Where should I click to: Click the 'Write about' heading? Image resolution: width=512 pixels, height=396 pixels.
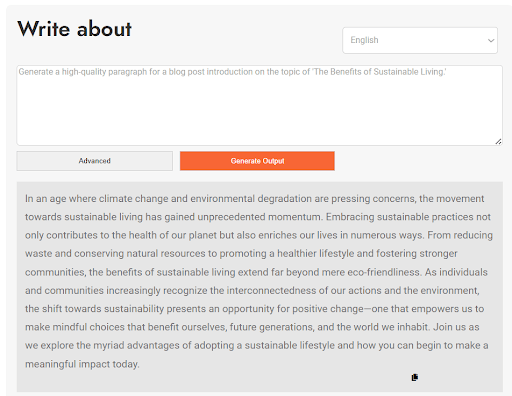tap(75, 29)
